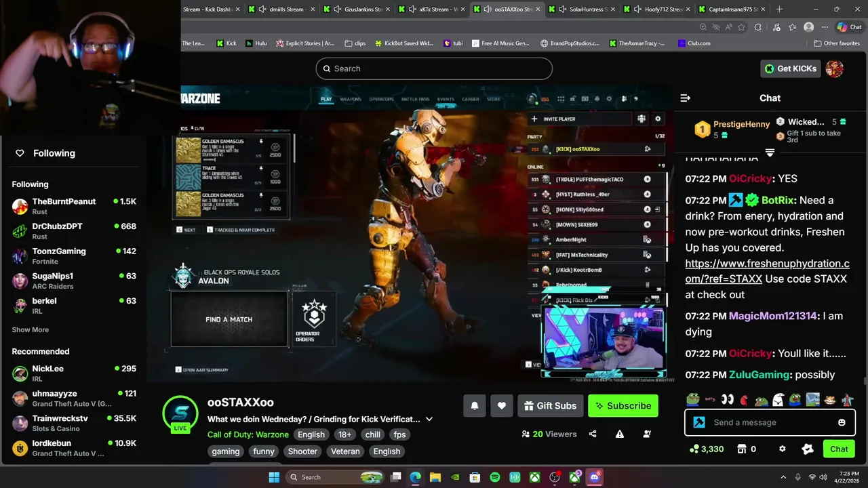The height and width of the screenshot is (488, 868).
Task: Follow ooSTAXXoo with the heart button
Action: (x=502, y=405)
